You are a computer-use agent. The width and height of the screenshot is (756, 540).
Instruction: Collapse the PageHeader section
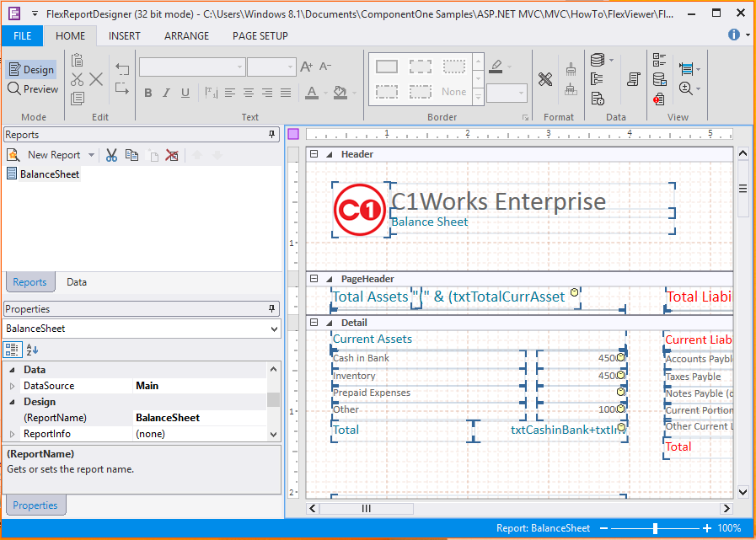[x=314, y=279]
